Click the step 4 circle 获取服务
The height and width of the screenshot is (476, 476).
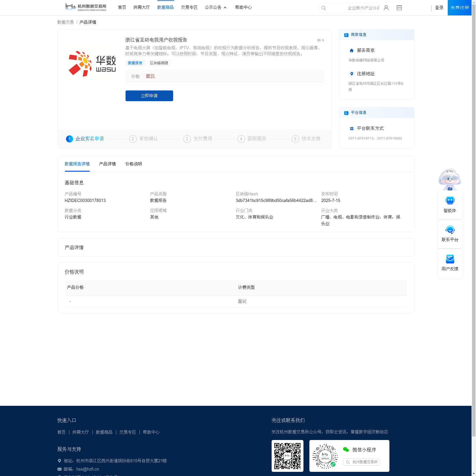point(241,139)
